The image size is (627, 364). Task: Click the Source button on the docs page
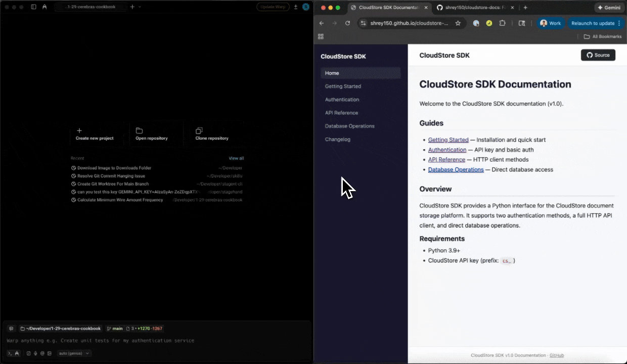click(x=598, y=55)
